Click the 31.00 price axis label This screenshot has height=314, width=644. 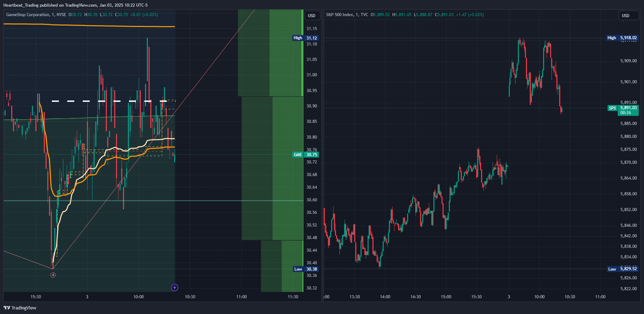[x=311, y=75]
